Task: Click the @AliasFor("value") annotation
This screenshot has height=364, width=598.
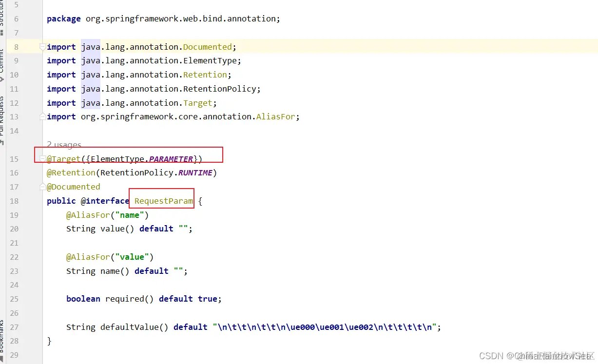Action: [x=110, y=257]
